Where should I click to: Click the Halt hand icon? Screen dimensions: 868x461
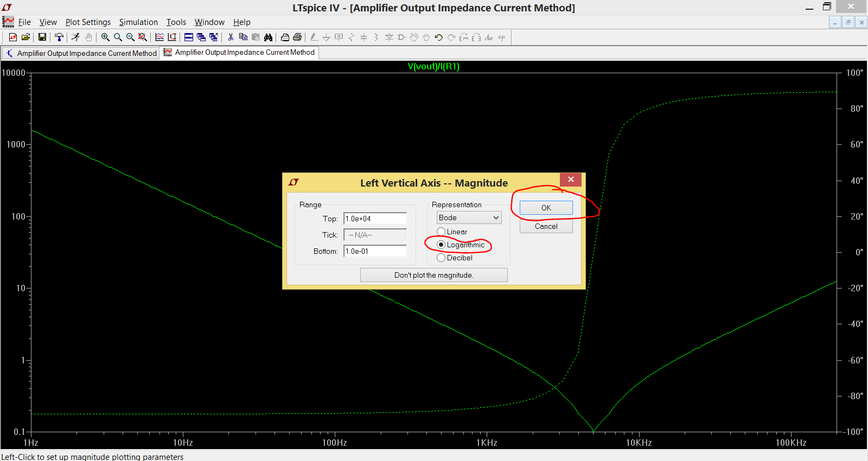pos(88,37)
